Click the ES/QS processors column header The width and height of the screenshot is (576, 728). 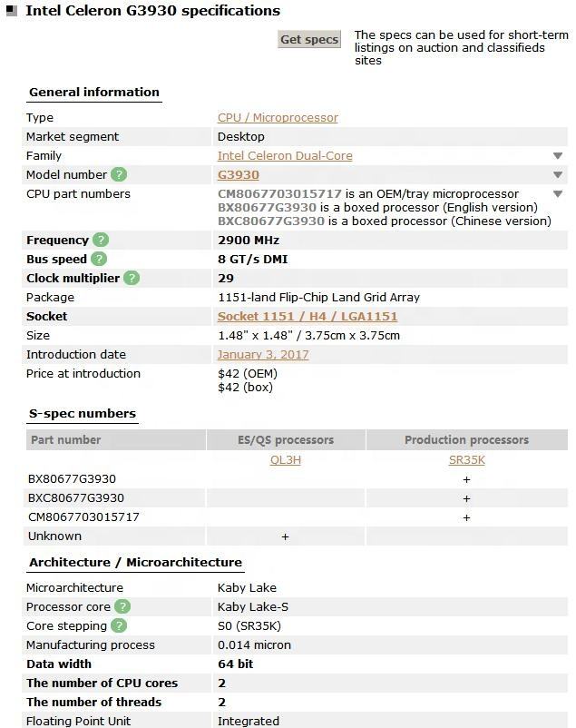(286, 439)
